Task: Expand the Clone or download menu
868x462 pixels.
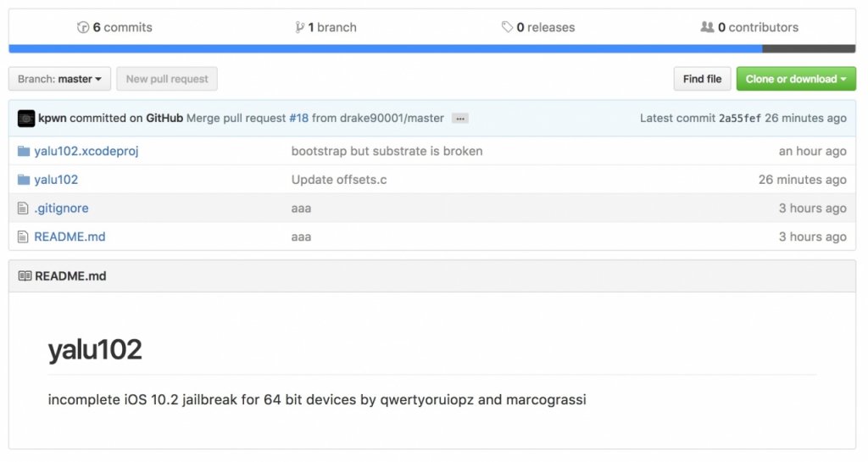Action: tap(795, 79)
